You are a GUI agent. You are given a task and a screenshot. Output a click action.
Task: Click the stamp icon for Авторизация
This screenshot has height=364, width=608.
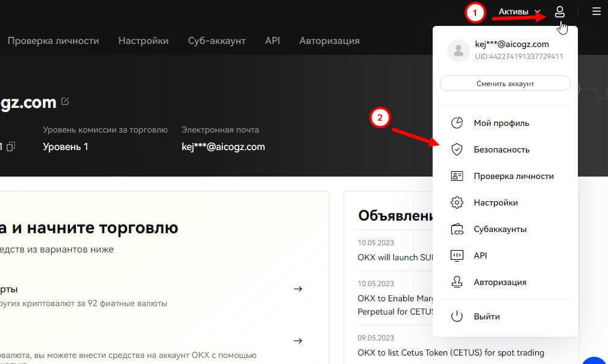(457, 282)
